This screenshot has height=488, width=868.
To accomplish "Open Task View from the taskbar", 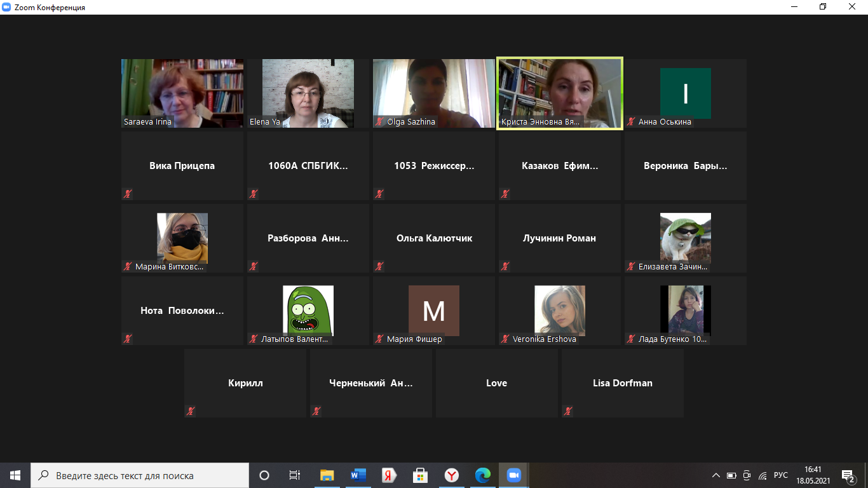I will click(295, 475).
